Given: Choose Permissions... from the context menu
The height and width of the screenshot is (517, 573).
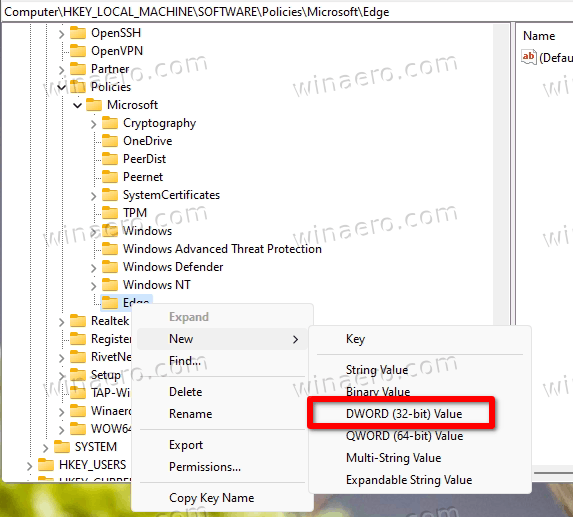Looking at the screenshot, I should click(222, 467).
